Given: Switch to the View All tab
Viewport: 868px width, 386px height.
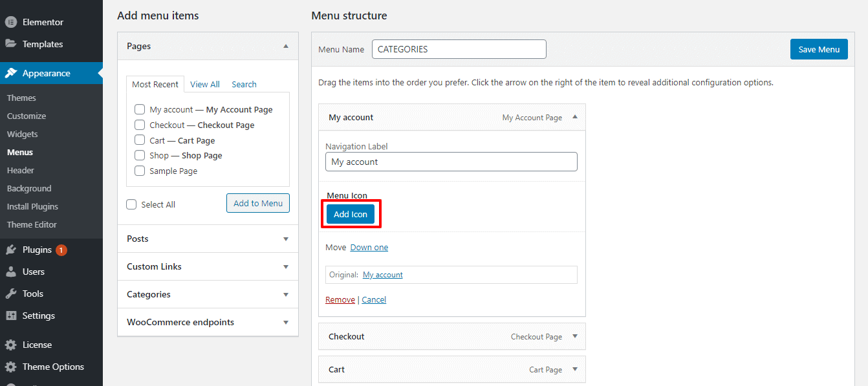Looking at the screenshot, I should pyautogui.click(x=205, y=84).
